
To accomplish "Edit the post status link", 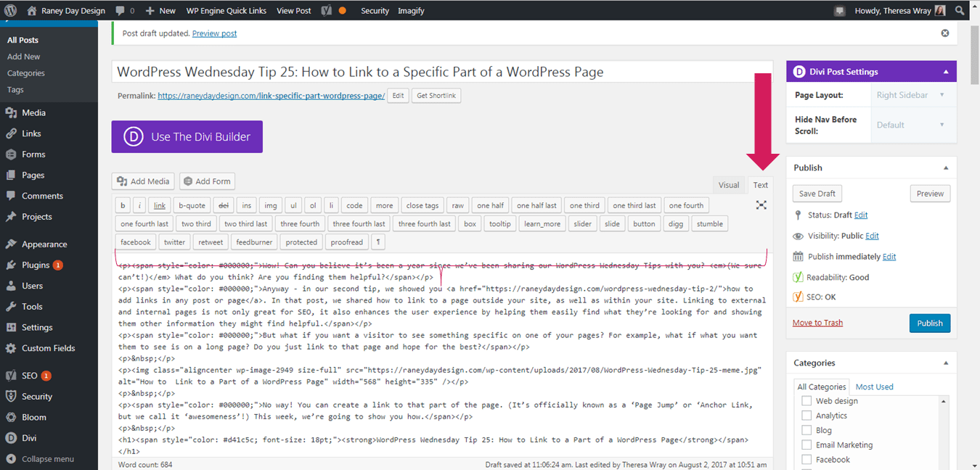I will tap(861, 215).
